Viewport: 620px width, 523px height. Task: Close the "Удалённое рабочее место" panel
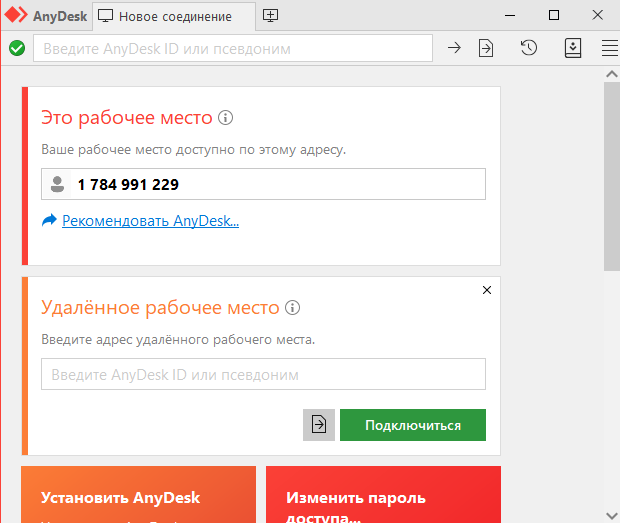tap(487, 290)
